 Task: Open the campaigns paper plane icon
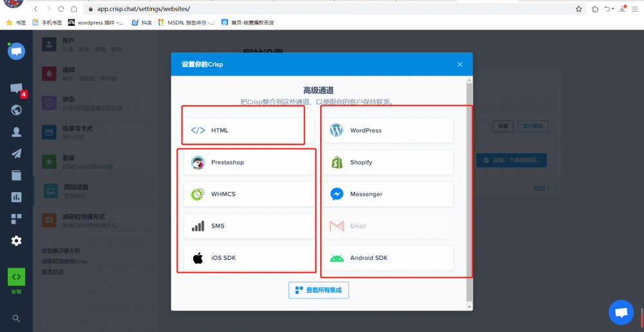pos(16,153)
